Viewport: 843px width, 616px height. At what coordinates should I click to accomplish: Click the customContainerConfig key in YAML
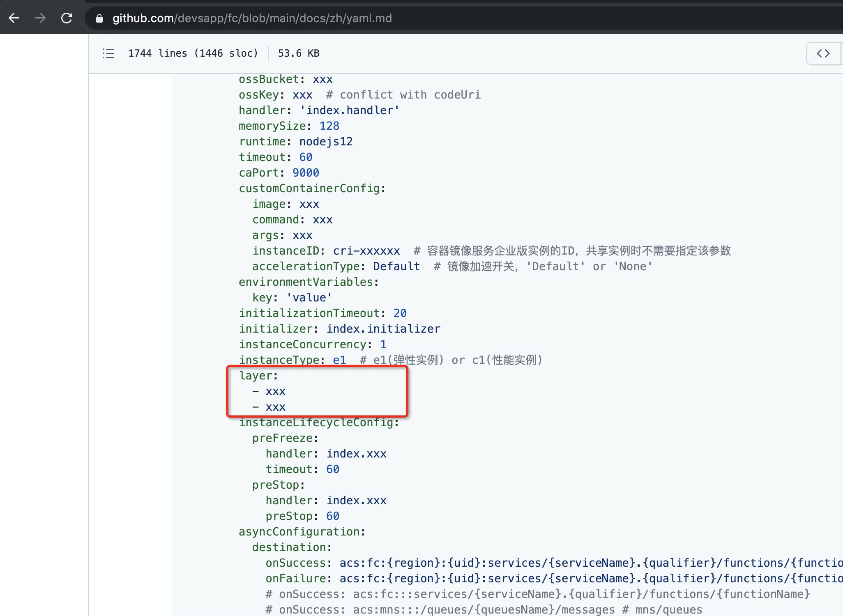pyautogui.click(x=309, y=188)
